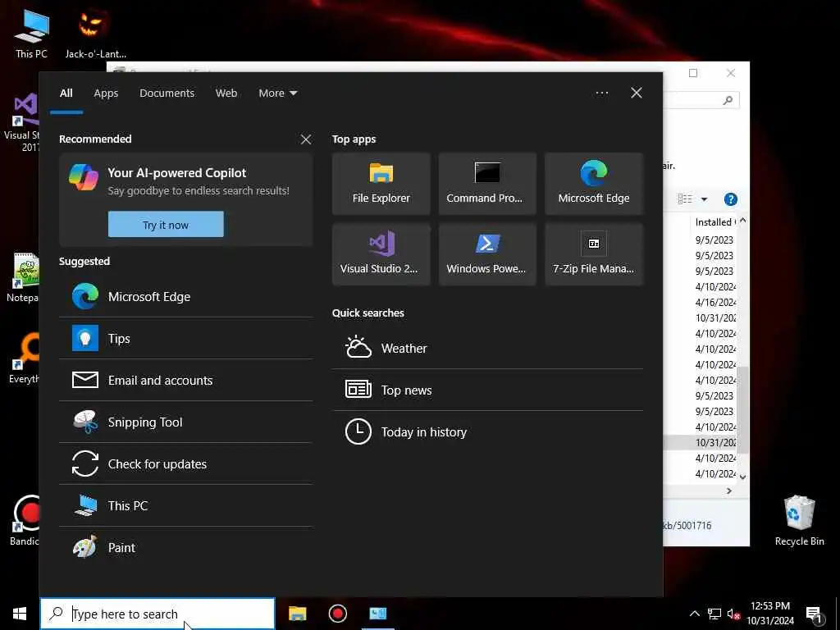840x630 pixels.
Task: Select the Notepad++ desktop shortcut
Action: (x=22, y=277)
